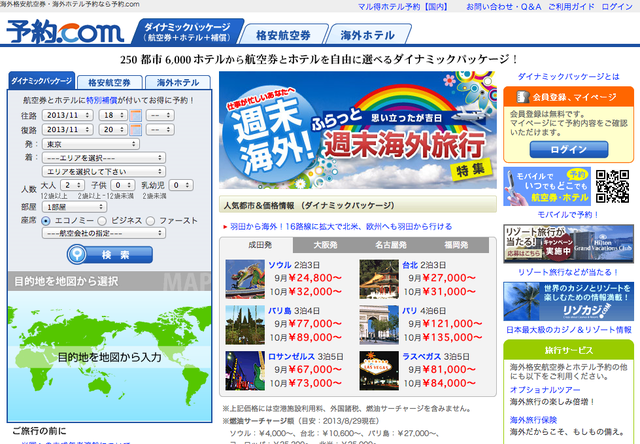Open ダイナミックパッケージとは link
640x444 pixels.
tap(568, 77)
